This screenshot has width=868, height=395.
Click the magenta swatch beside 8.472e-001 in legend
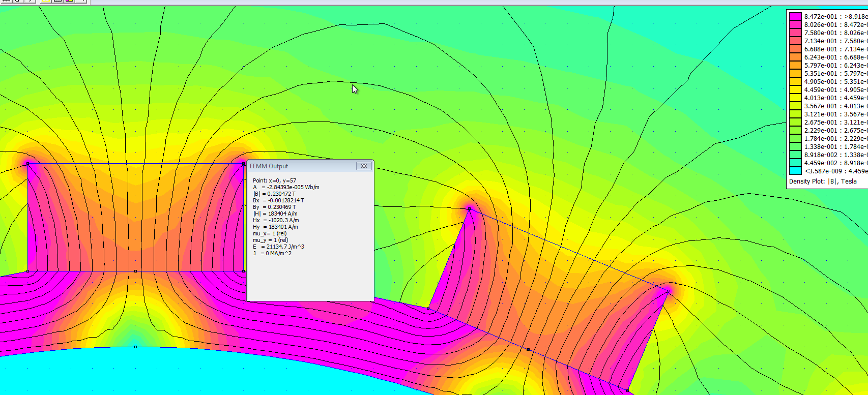click(795, 16)
